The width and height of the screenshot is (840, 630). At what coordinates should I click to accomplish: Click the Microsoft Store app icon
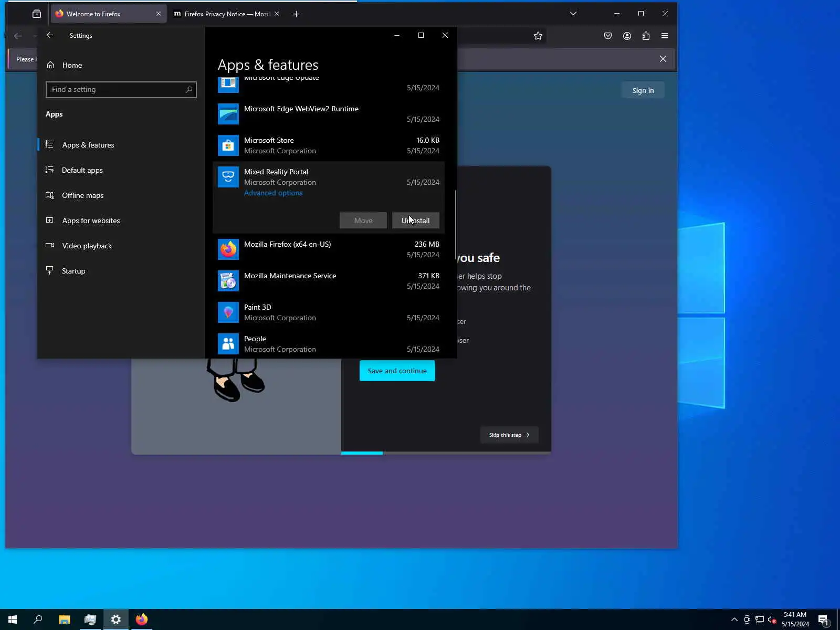tap(228, 145)
